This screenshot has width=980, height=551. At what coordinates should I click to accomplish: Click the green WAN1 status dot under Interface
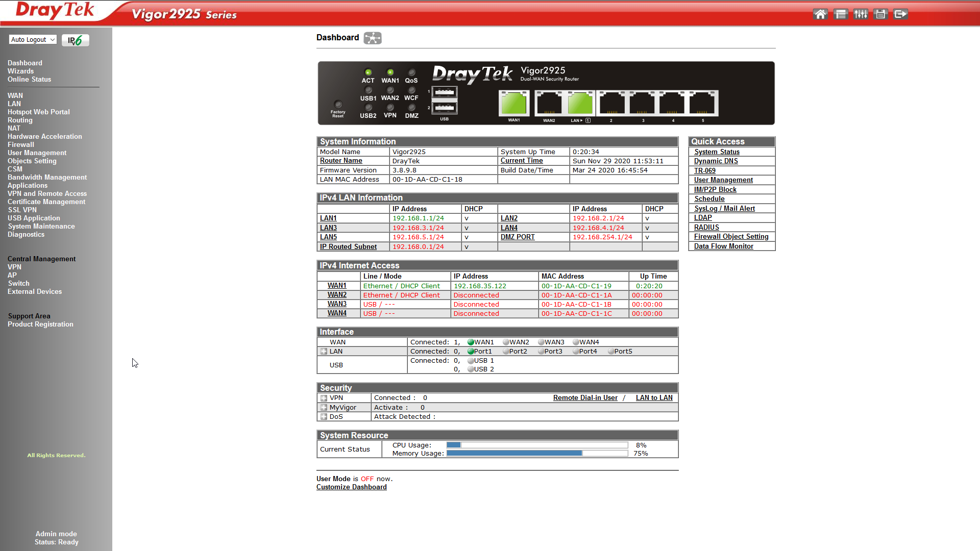(471, 342)
